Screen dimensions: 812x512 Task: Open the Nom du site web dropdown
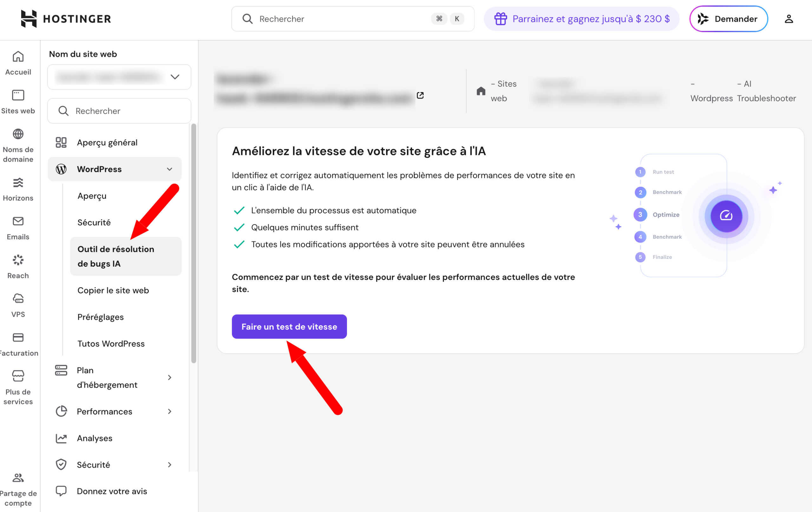119,77
